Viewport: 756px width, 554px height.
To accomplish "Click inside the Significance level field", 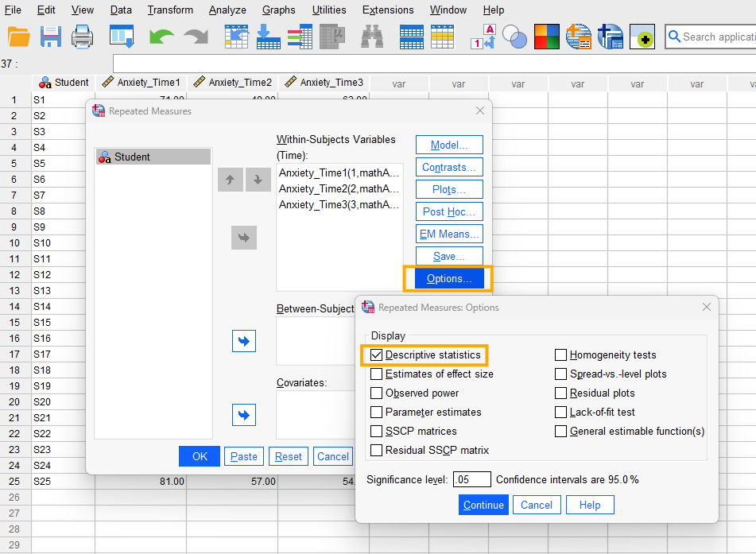I will 472,479.
